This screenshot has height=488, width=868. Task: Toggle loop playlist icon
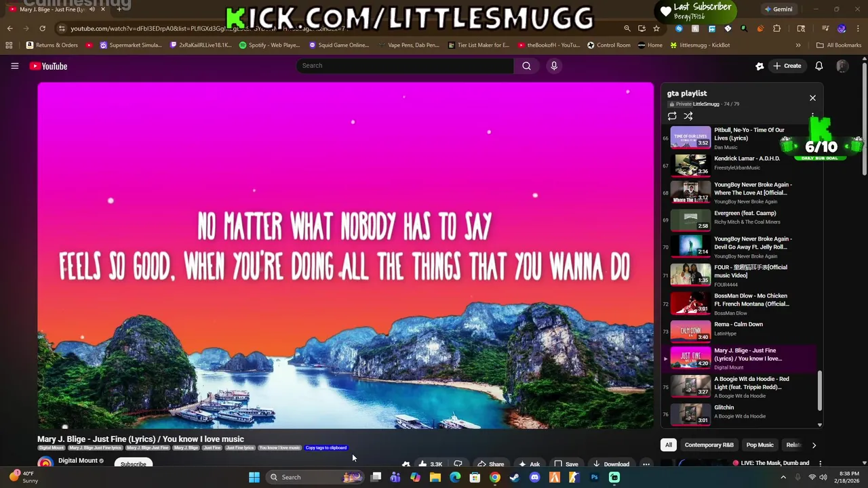pyautogui.click(x=672, y=116)
